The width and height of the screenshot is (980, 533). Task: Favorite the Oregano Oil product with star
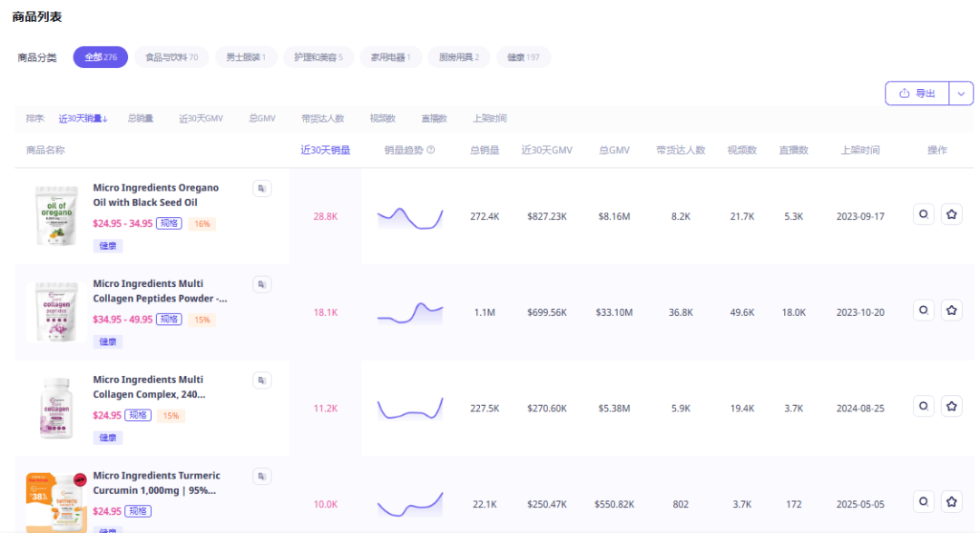[x=951, y=214]
